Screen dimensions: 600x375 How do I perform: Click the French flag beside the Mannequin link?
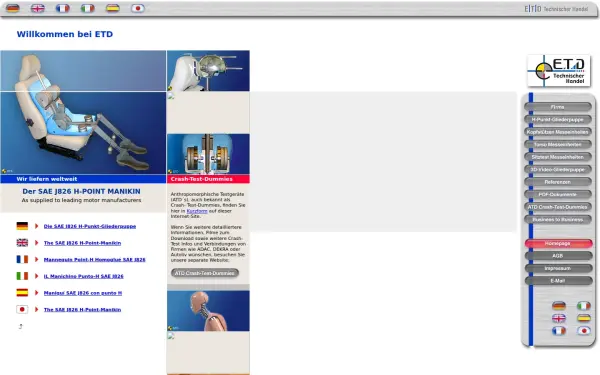click(x=22, y=259)
